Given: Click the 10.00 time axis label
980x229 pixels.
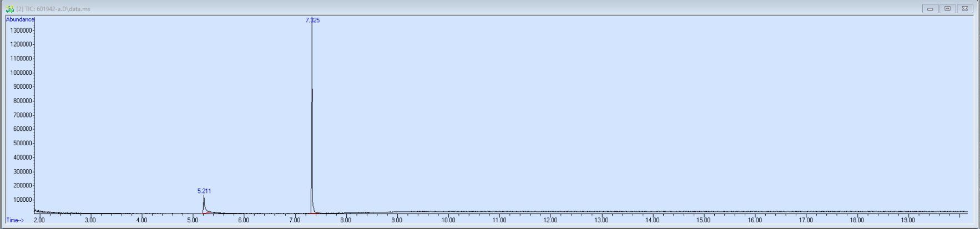Looking at the screenshot, I should coord(448,220).
